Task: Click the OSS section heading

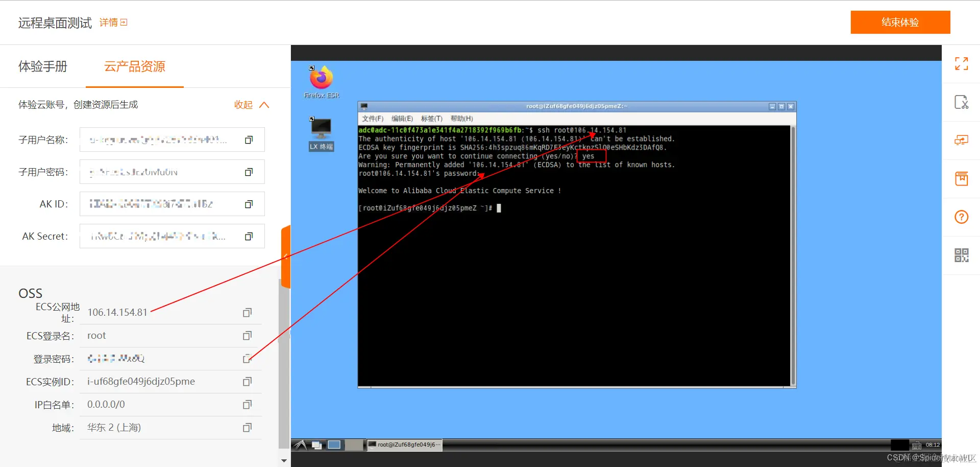Action: pos(31,293)
